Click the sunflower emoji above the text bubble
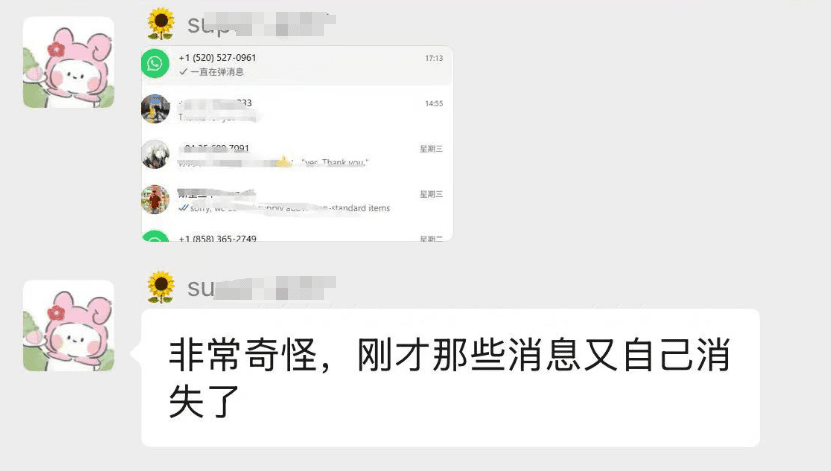The width and height of the screenshot is (831, 471). pos(161,287)
